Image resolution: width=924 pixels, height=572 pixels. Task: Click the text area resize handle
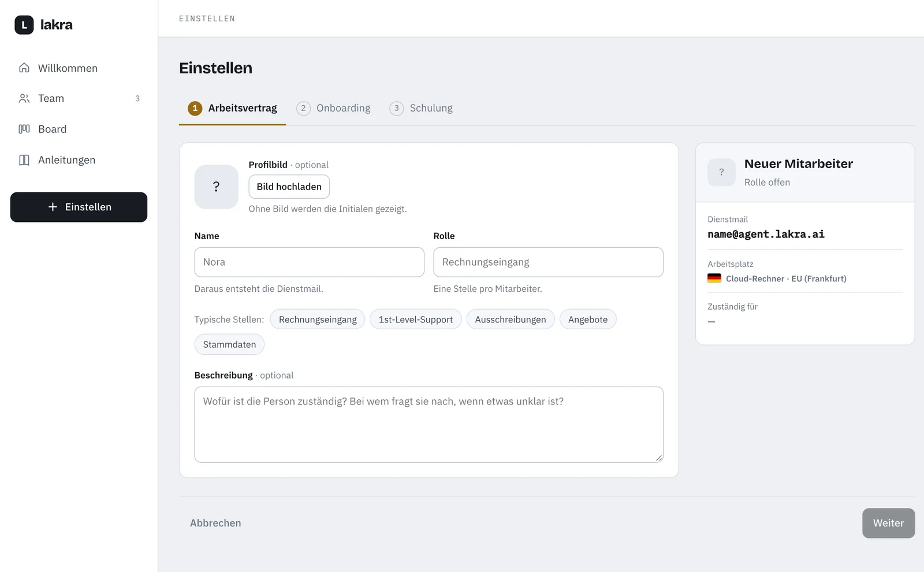(658, 458)
